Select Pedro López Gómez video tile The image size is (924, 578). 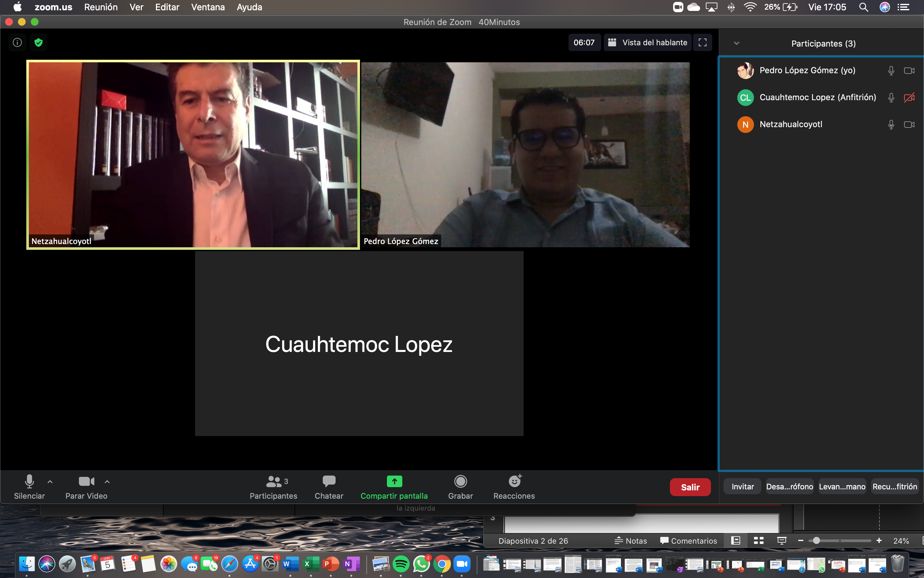526,155
